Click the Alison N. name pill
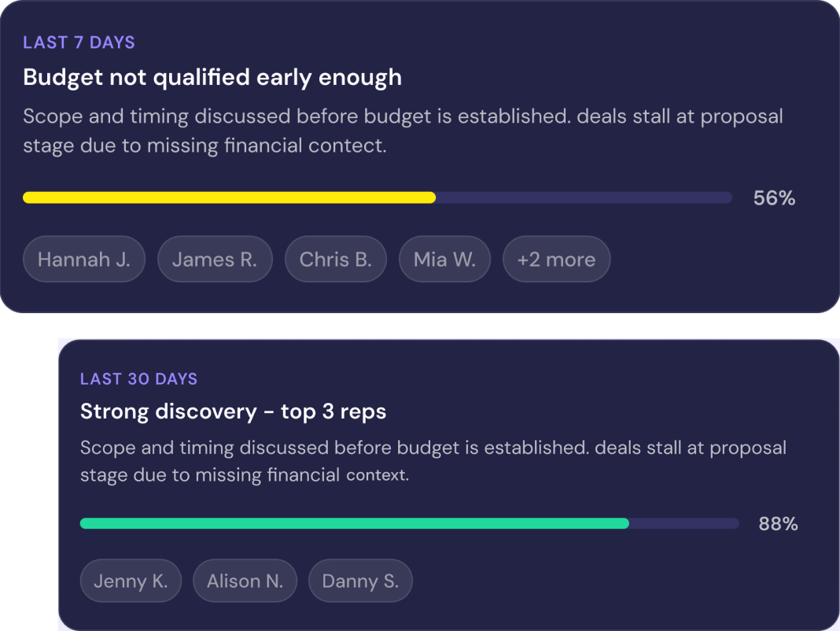840x631 pixels. click(x=245, y=581)
